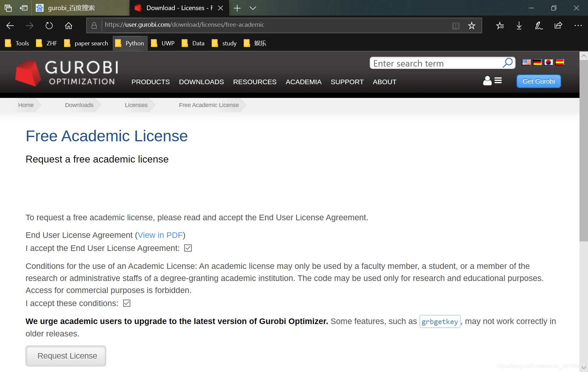Viewport: 588px width, 372px height.
Task: Click the add notes pen icon
Action: 539,25
